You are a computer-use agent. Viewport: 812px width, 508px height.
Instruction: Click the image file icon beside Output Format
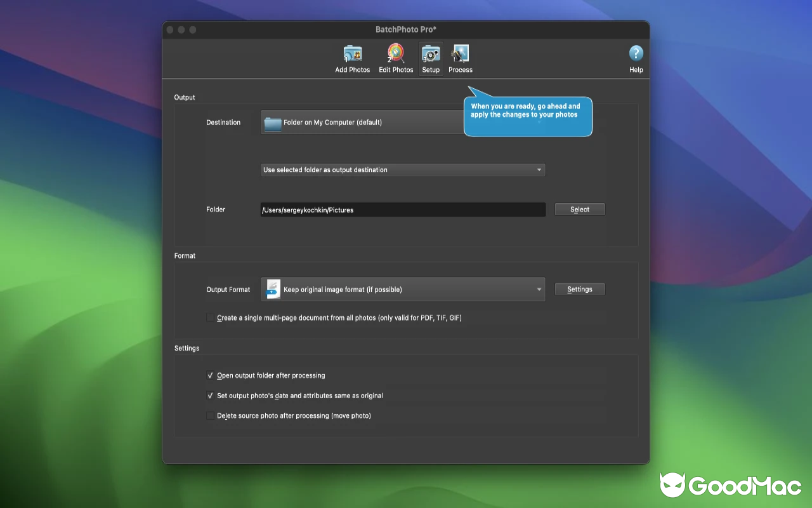pos(272,289)
